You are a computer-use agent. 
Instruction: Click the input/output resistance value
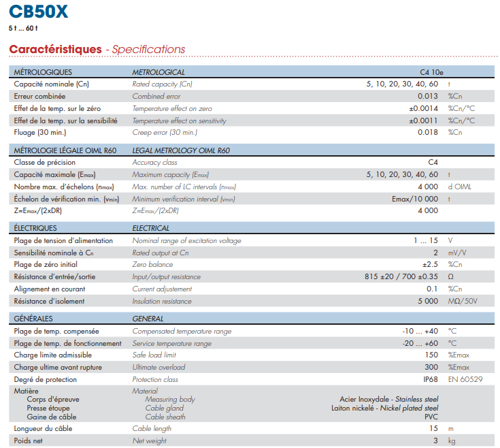(x=401, y=276)
